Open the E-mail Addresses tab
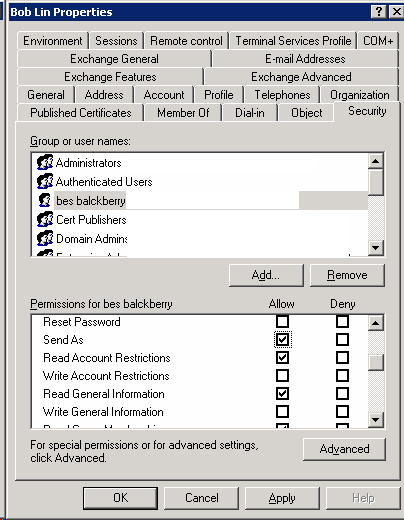 305,59
